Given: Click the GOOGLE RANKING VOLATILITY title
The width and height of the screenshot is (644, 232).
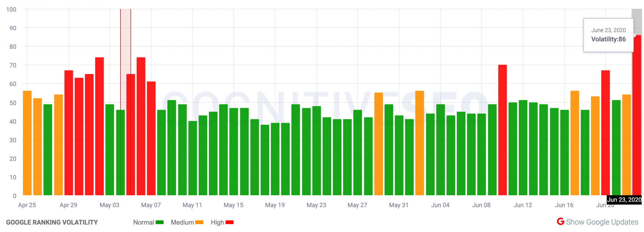Looking at the screenshot, I should click(52, 222).
